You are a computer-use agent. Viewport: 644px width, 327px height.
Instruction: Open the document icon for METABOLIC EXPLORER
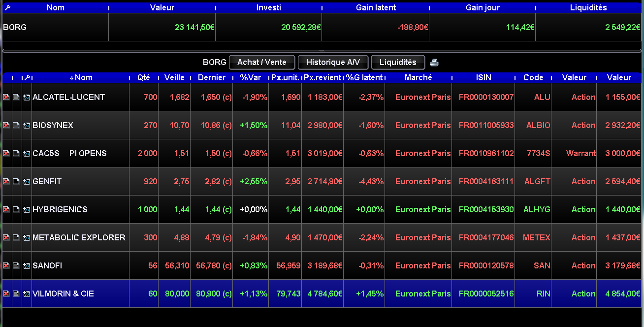pos(16,238)
